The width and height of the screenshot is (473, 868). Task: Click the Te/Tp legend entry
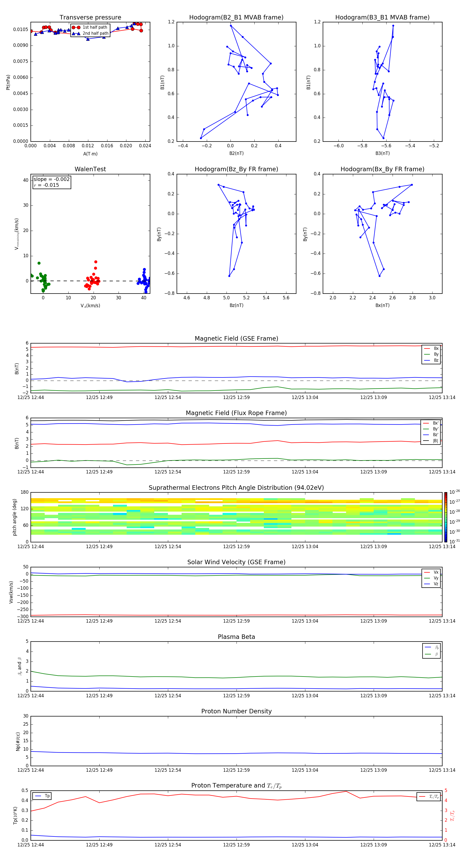click(429, 796)
